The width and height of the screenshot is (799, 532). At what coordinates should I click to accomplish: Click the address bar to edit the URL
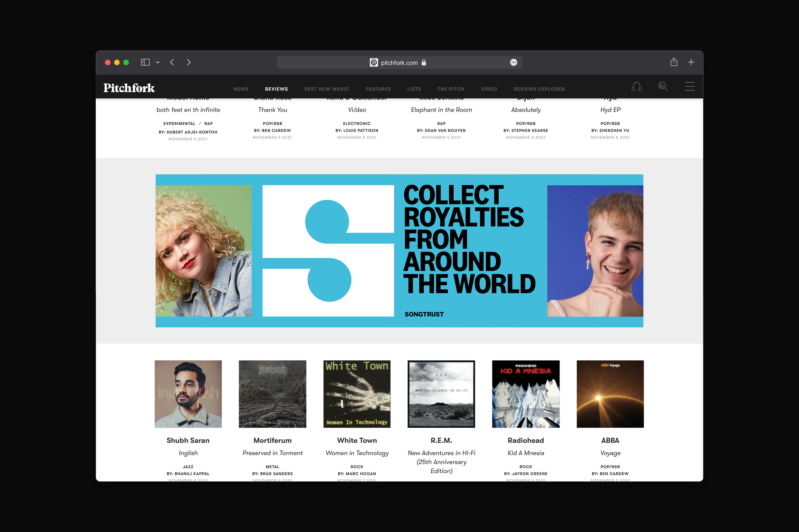click(x=399, y=62)
